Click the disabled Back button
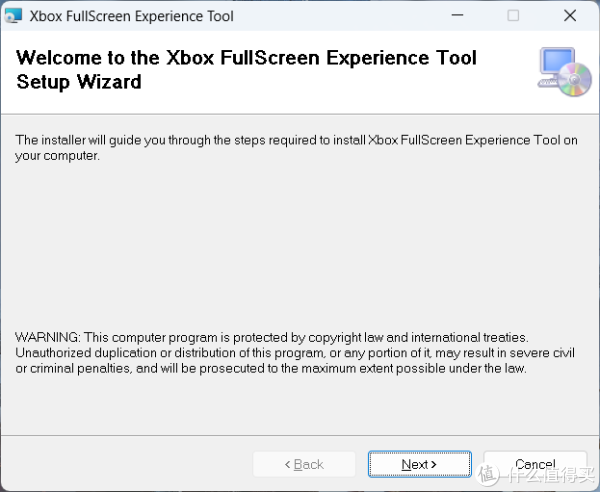 coord(304,464)
